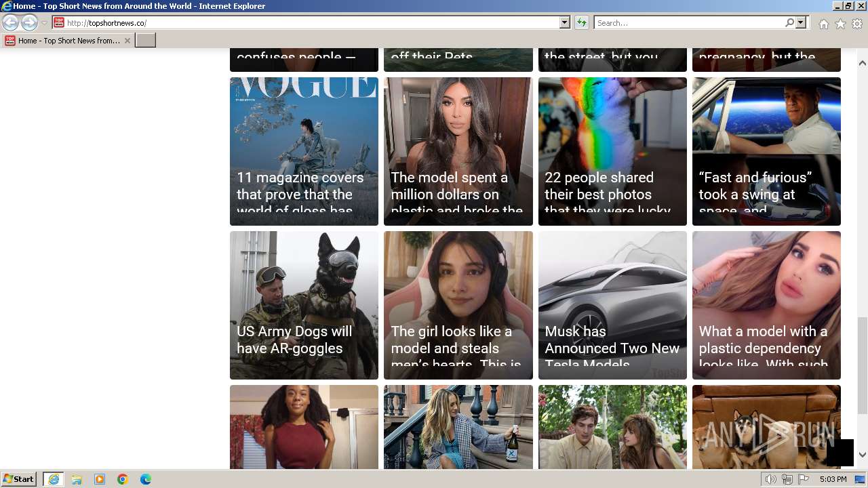Screen dimensions: 868x488
Task: Click the network tray icon
Action: 787,479
